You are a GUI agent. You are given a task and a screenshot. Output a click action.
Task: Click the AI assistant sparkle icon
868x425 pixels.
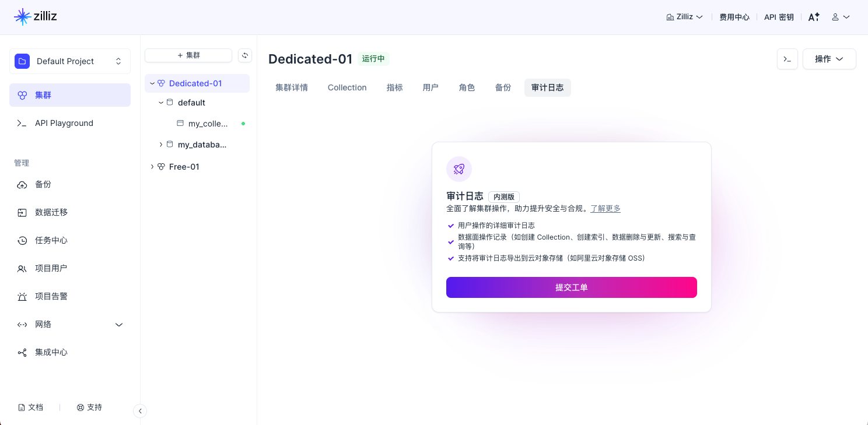click(x=814, y=17)
